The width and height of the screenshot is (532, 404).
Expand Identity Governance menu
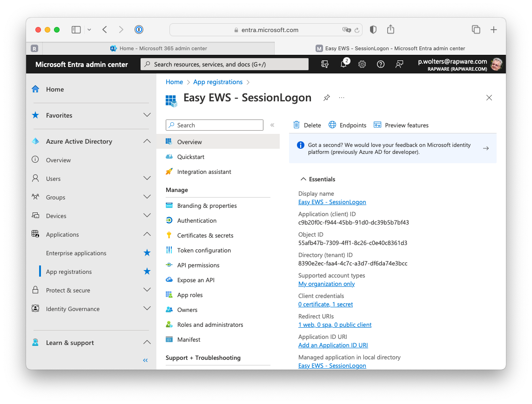(147, 308)
